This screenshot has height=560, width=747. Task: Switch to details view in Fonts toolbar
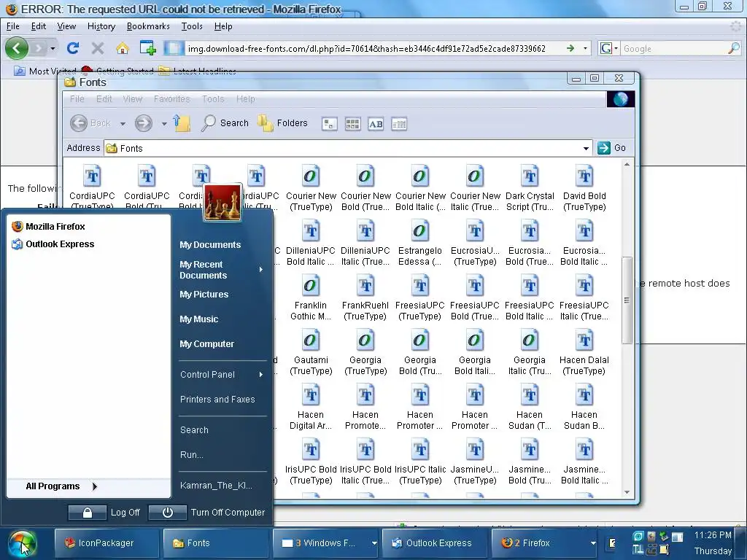399,124
